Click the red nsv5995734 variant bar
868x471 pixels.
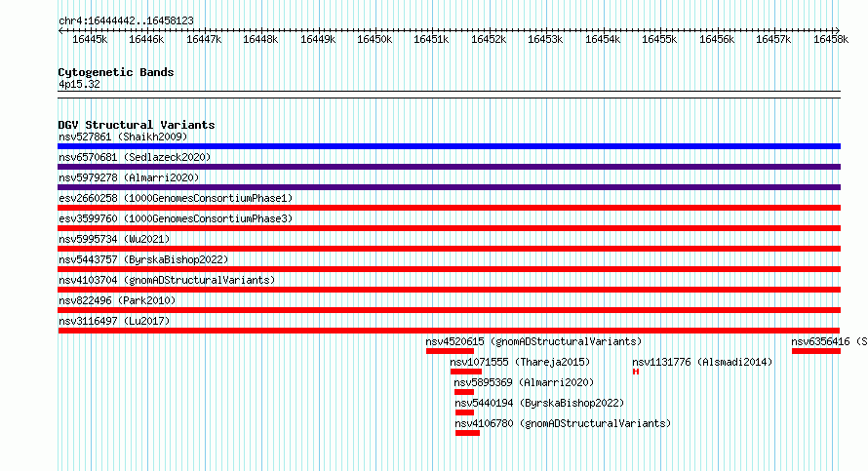(449, 249)
